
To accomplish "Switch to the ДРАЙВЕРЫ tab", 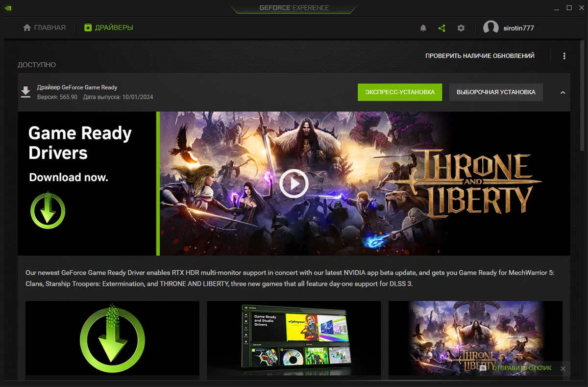I will (x=109, y=28).
